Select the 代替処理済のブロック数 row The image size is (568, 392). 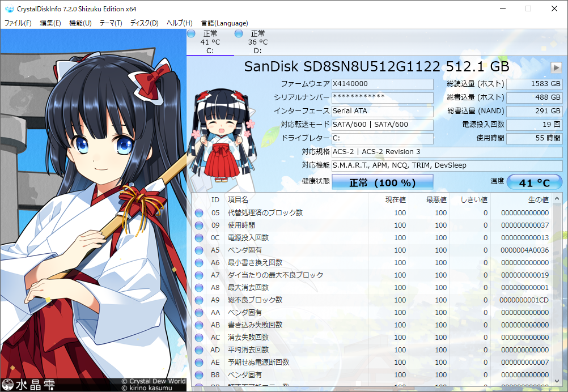(372, 213)
